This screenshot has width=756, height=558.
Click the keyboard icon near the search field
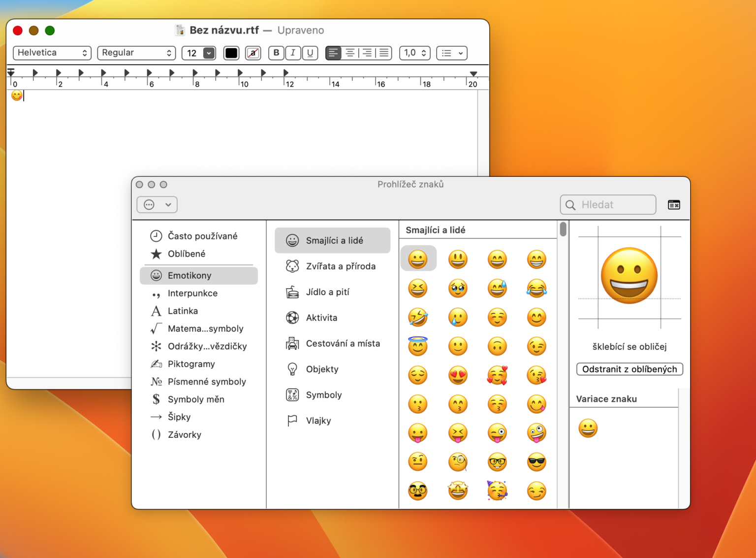[674, 204]
